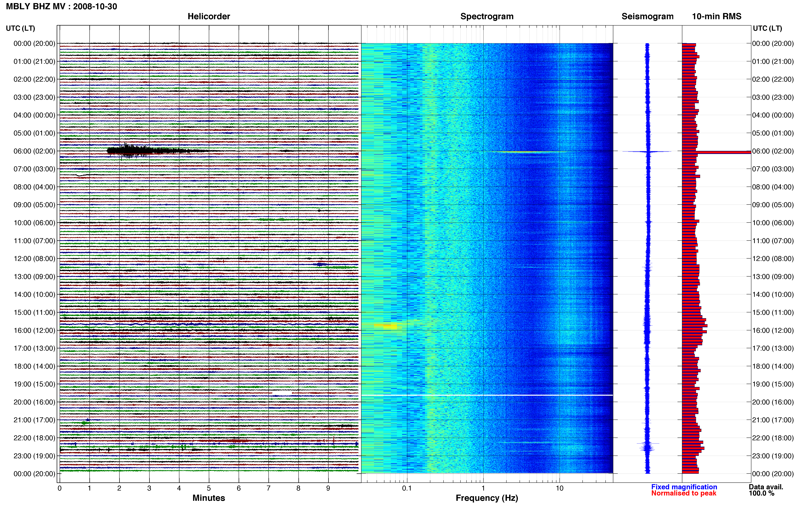Select the 'Spectrogram' panel heading
This screenshot has width=812, height=508.
487,16
